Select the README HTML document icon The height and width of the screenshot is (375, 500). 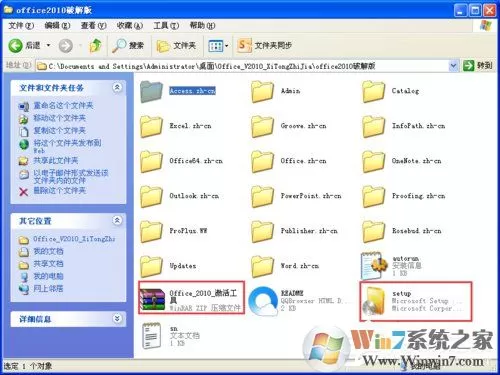click(x=263, y=301)
